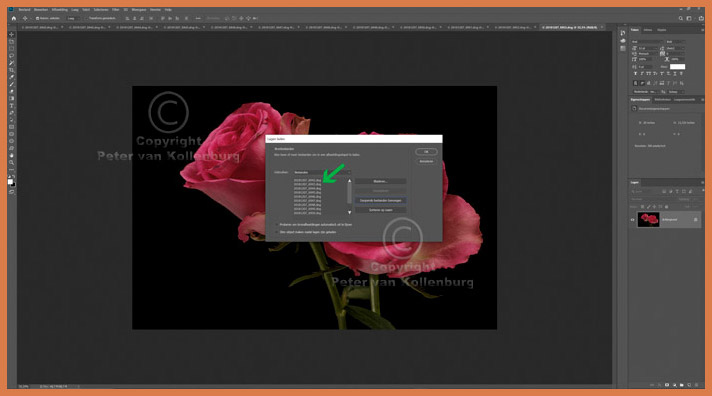
Task: Open the Filter menu
Action: (x=116, y=10)
